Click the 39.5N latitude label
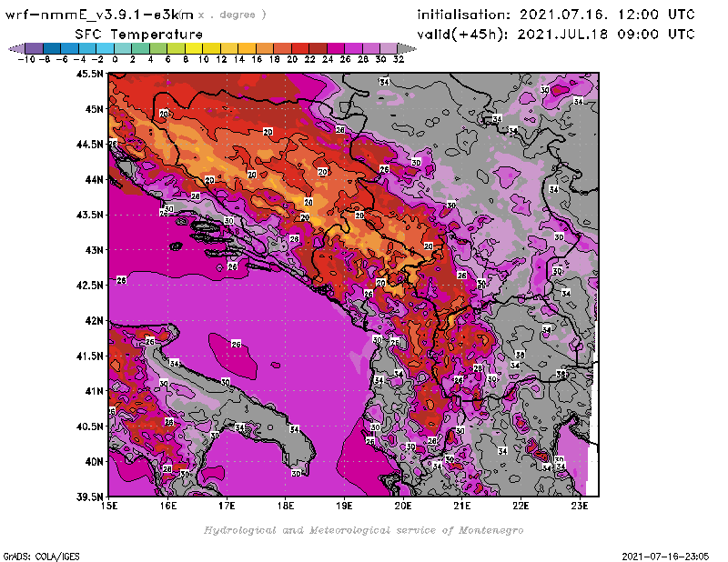 pyautogui.click(x=90, y=497)
